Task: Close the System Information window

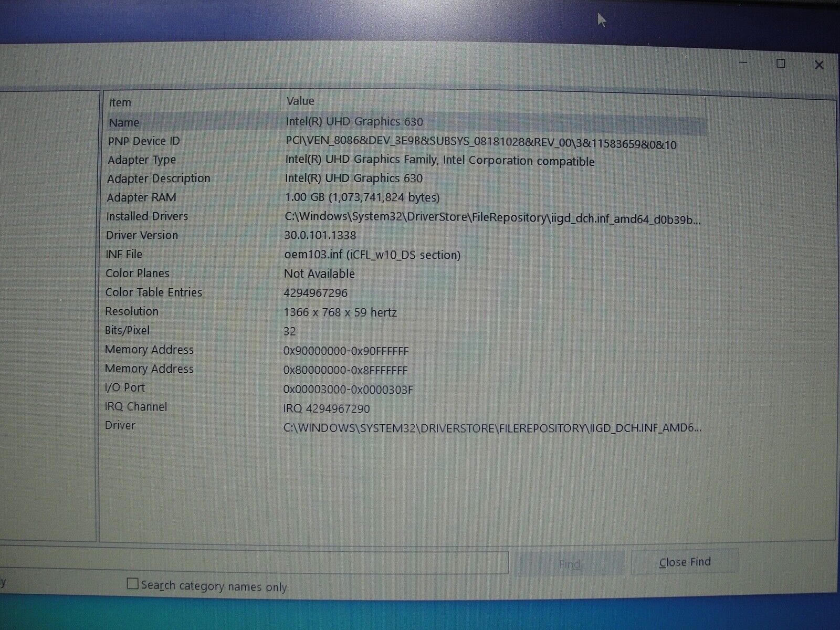Action: [819, 65]
